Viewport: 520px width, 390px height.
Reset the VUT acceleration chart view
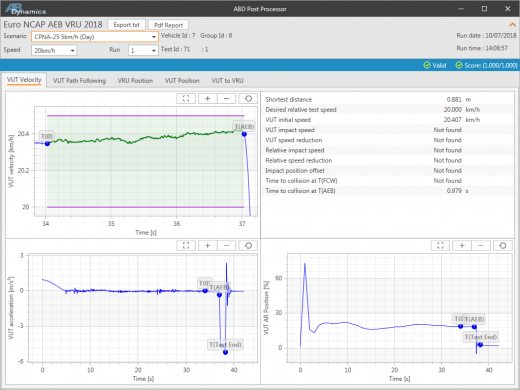click(248, 246)
